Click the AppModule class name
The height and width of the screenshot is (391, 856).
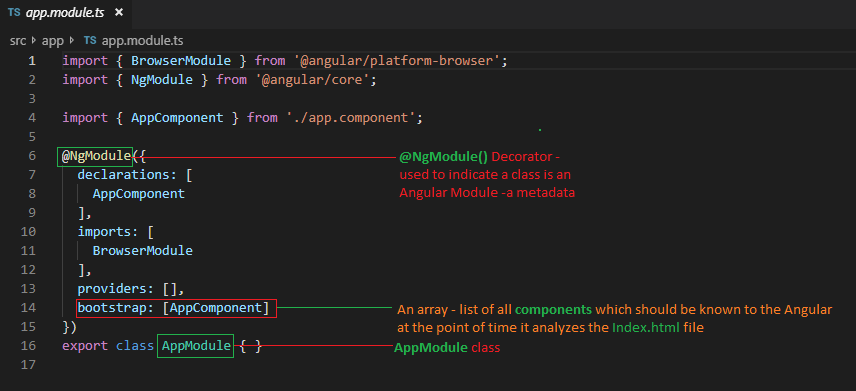pyautogui.click(x=196, y=346)
